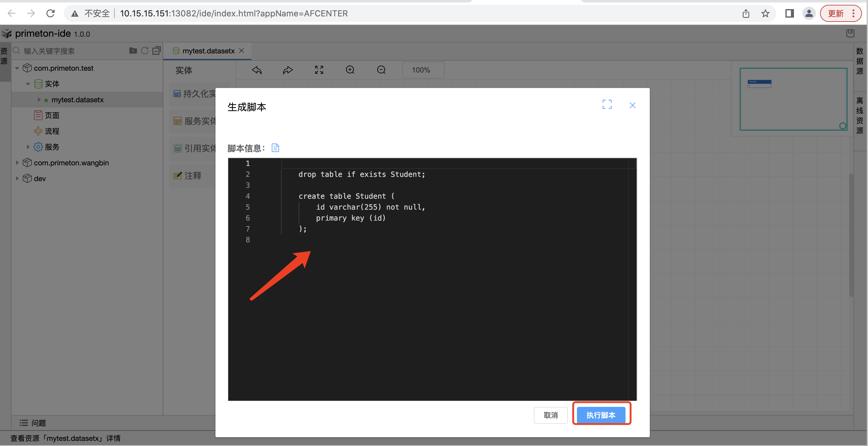868x446 pixels.
Task: Click the fullscreen icon in script dialog
Action: pos(607,104)
